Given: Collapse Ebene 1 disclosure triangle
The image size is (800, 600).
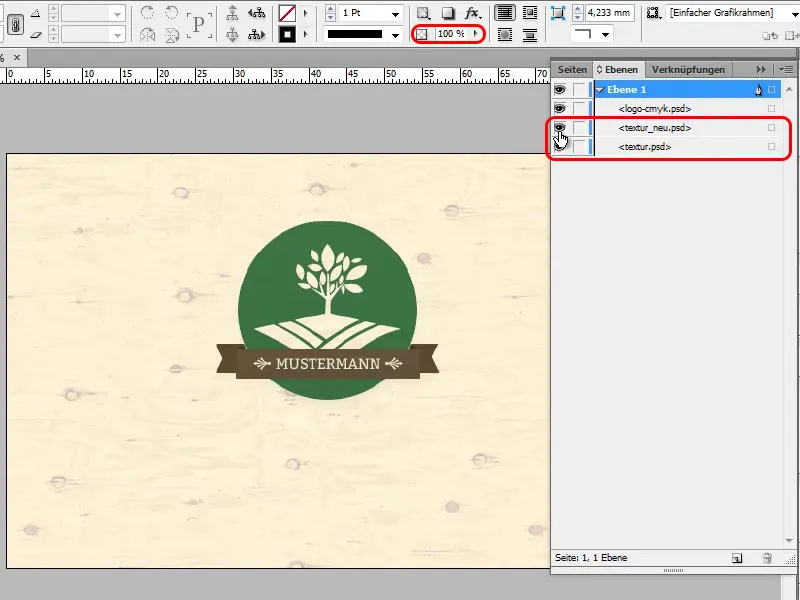Looking at the screenshot, I should (601, 90).
